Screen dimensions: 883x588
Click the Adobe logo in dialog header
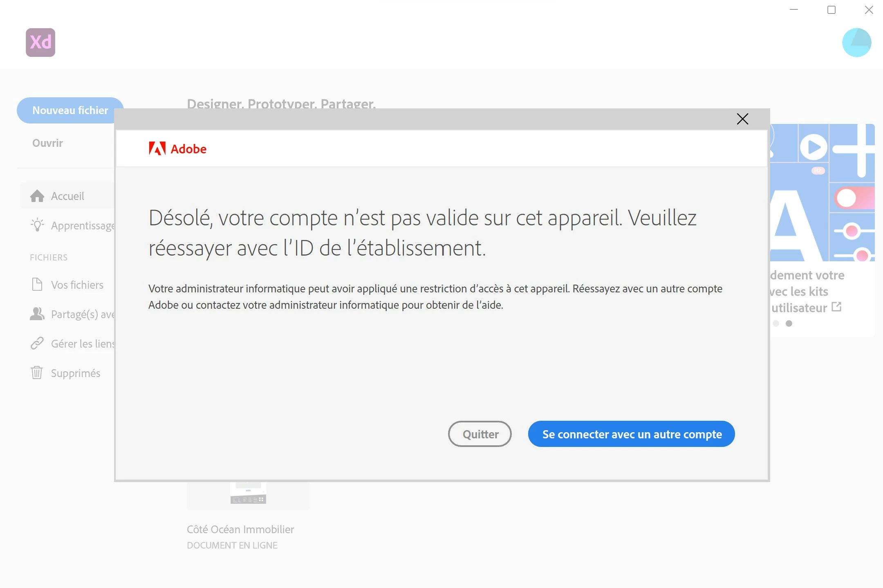click(x=177, y=149)
